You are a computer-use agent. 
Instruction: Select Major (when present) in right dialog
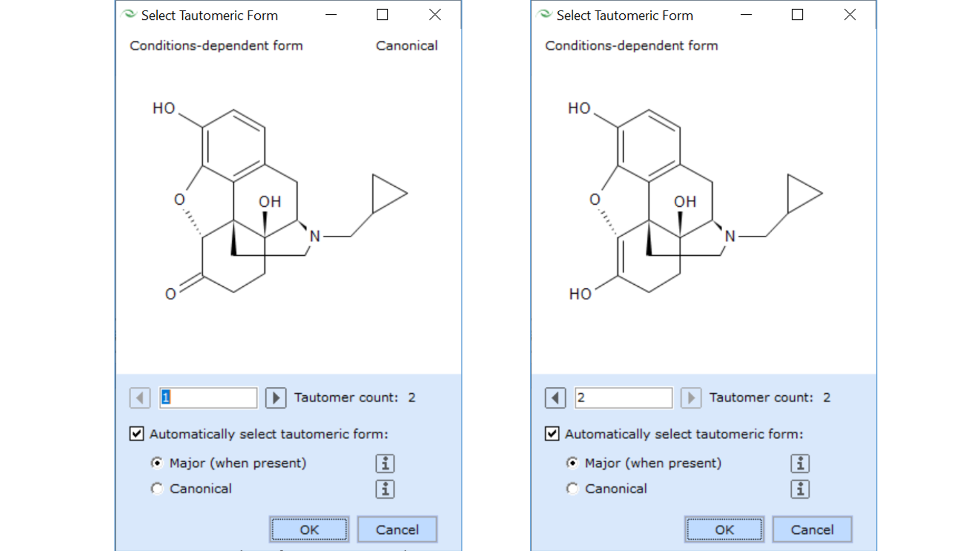(572, 463)
